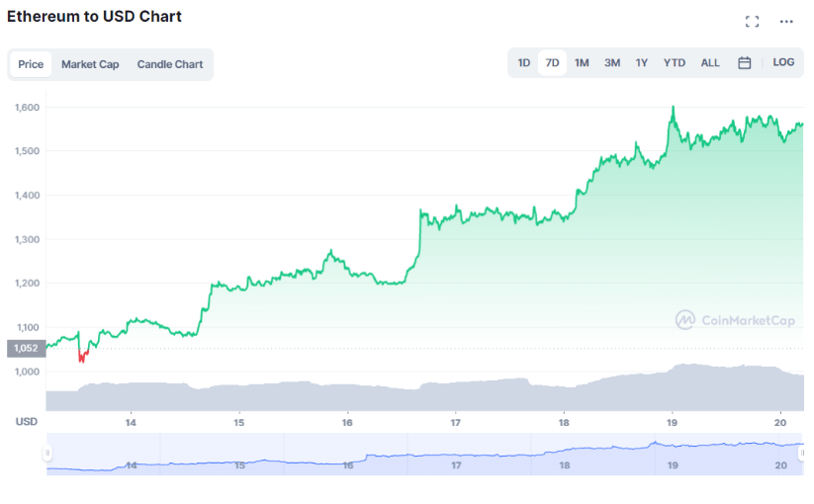Switch to the Price tab
This screenshot has width=814, height=504.
click(31, 64)
